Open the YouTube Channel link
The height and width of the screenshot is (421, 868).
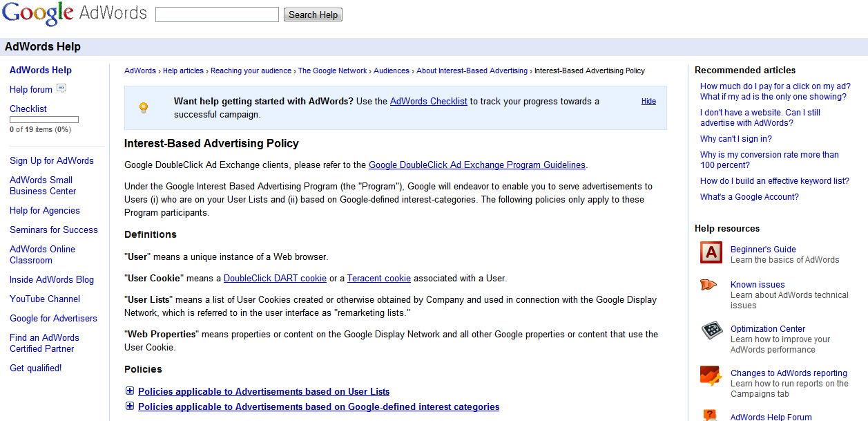coord(45,299)
